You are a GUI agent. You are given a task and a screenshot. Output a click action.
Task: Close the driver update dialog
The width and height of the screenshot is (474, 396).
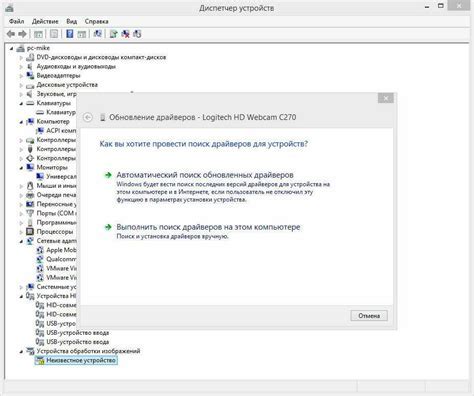[386, 98]
